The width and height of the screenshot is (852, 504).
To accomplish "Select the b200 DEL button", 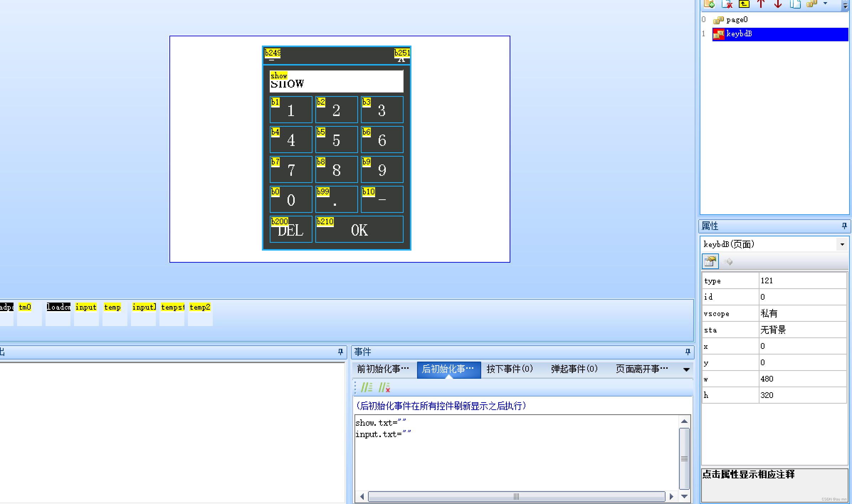I will [x=291, y=229].
